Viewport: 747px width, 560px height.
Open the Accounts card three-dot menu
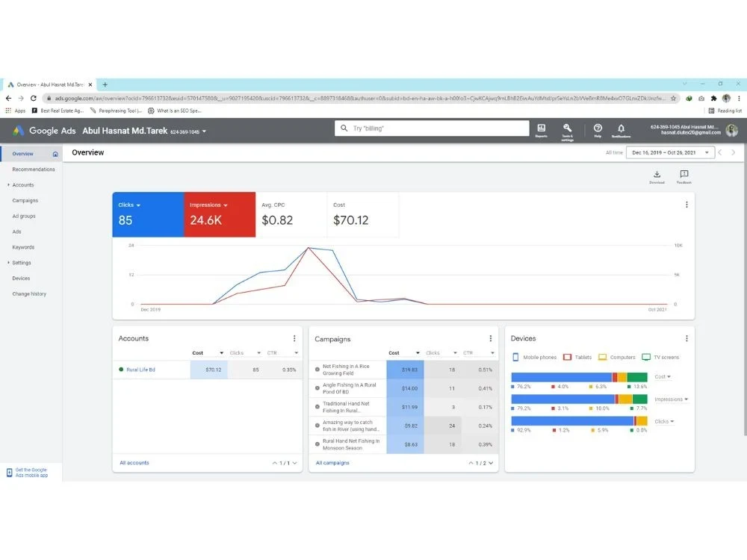pyautogui.click(x=294, y=338)
